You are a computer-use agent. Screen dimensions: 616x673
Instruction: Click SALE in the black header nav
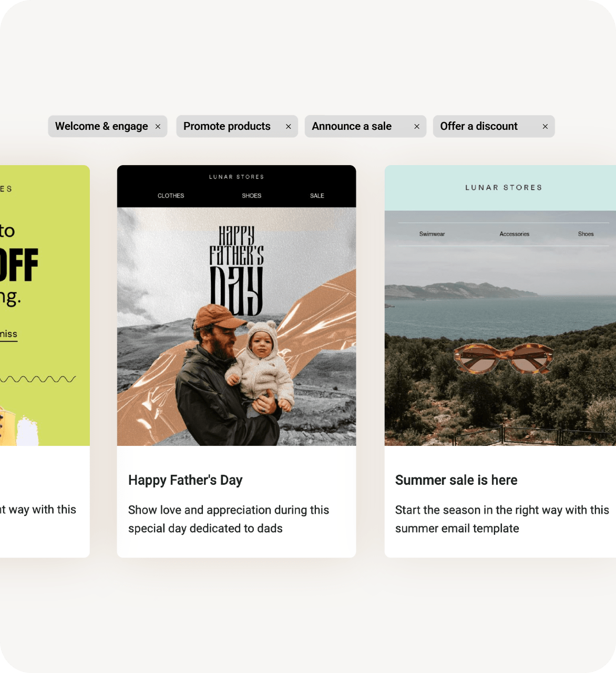point(317,196)
